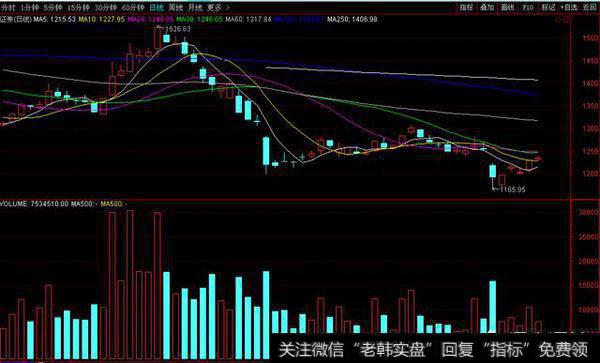The height and width of the screenshot is (363, 600).
Task: Select the 1分钟 timeframe
Action: coord(30,7)
